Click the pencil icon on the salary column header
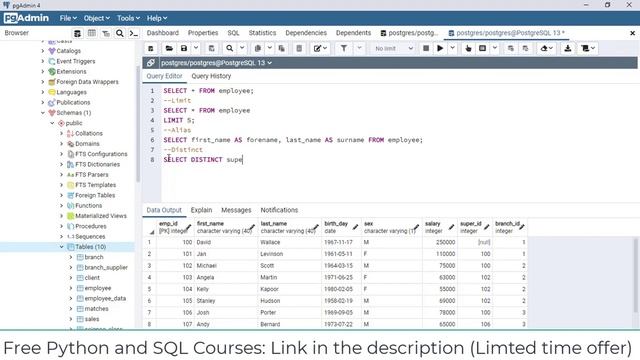The height and width of the screenshot is (360, 640). click(451, 227)
